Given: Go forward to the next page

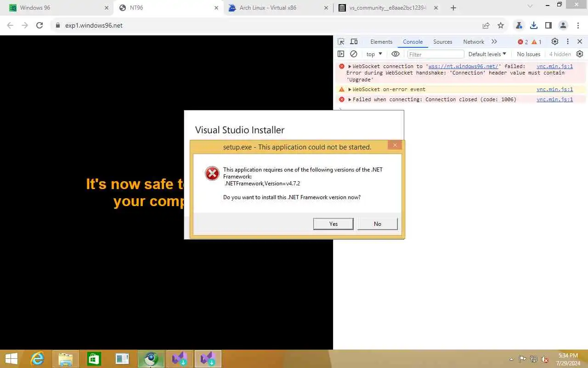Looking at the screenshot, I should pyautogui.click(x=25, y=25).
